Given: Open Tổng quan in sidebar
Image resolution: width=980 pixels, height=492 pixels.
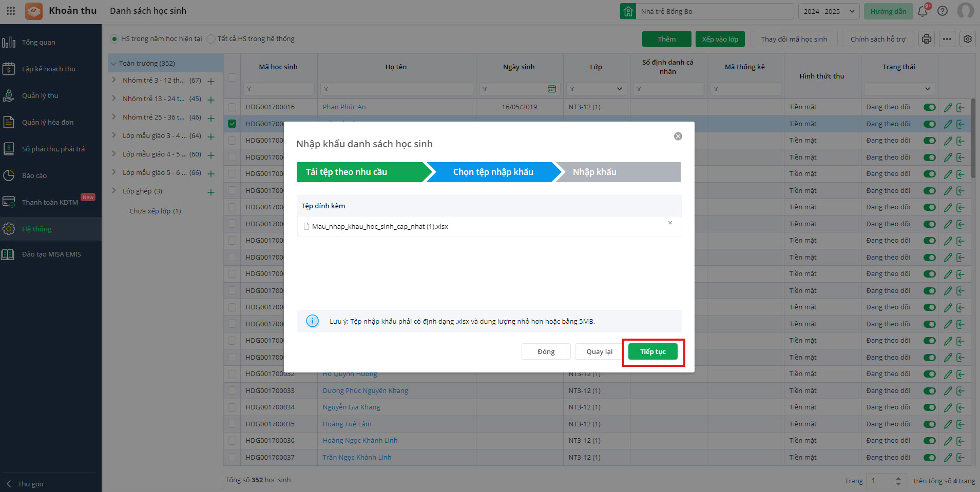Looking at the screenshot, I should (51, 42).
